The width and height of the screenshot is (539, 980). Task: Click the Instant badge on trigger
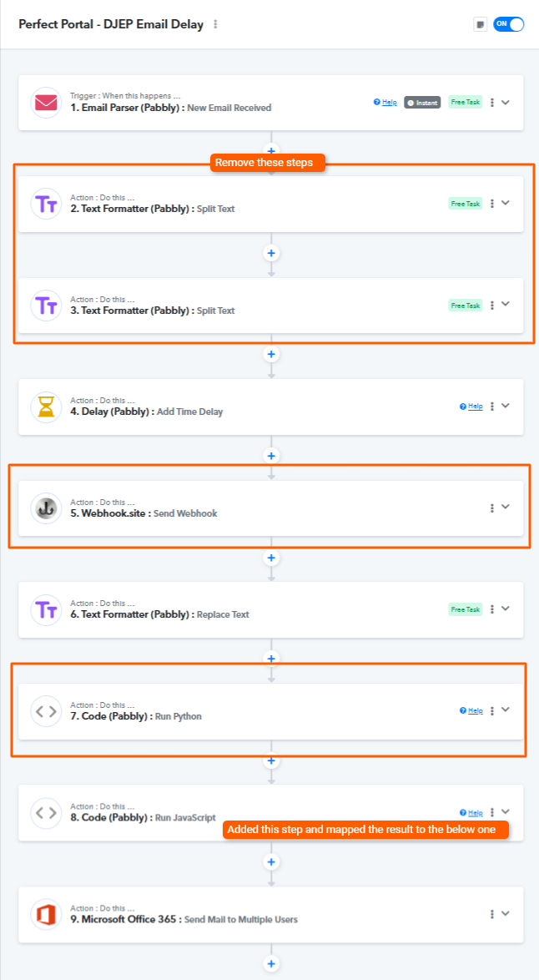422,102
